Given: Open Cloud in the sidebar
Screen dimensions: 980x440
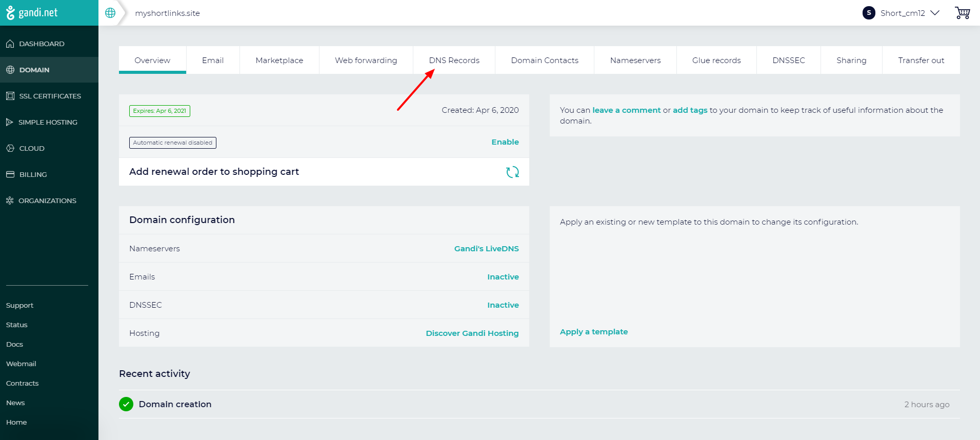Looking at the screenshot, I should pyautogui.click(x=49, y=148).
